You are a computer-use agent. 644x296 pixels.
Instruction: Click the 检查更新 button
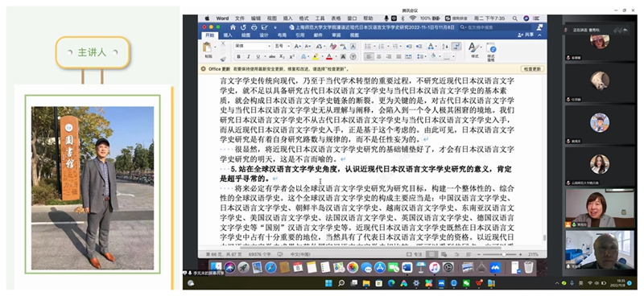[x=532, y=69]
